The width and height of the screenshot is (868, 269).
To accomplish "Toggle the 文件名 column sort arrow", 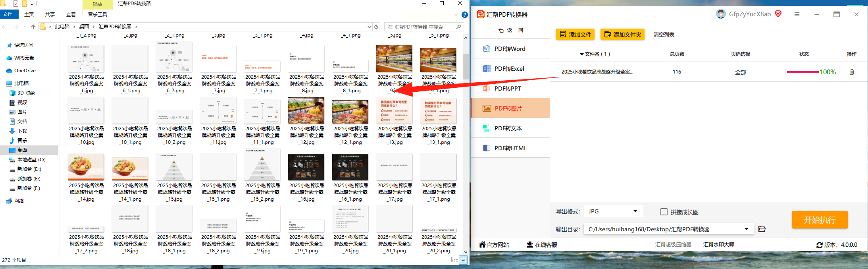I will coord(581,54).
